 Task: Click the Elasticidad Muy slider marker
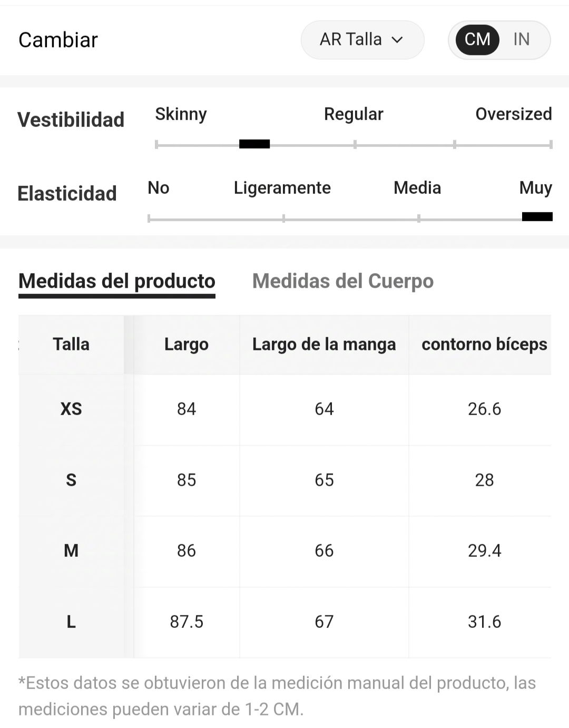[x=537, y=217]
